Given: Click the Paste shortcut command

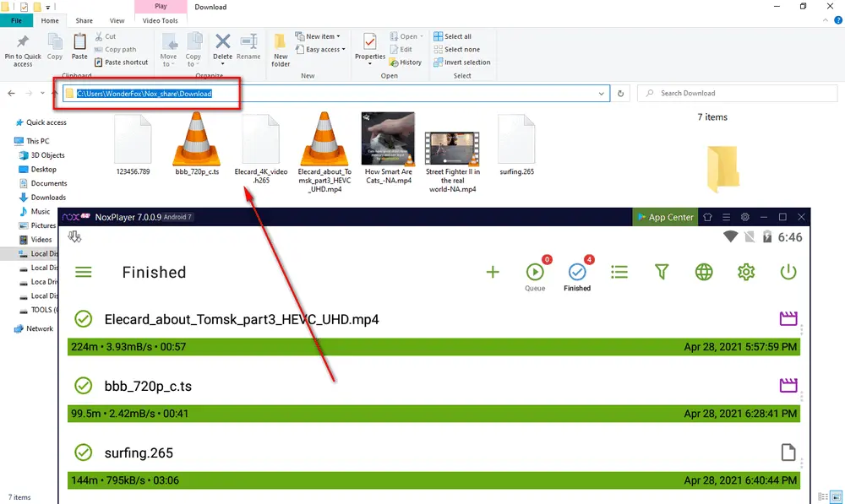Looking at the screenshot, I should coord(121,62).
